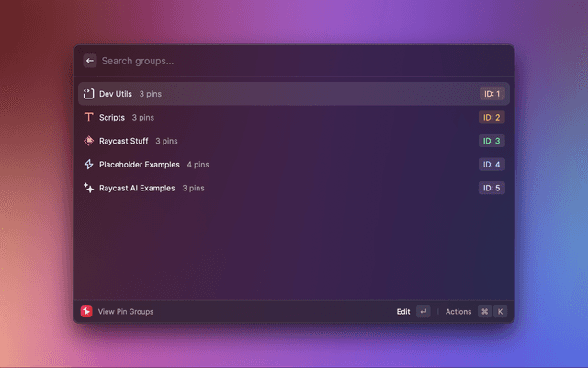Click the green ID: 3 tag
588x368 pixels.
[x=492, y=141]
